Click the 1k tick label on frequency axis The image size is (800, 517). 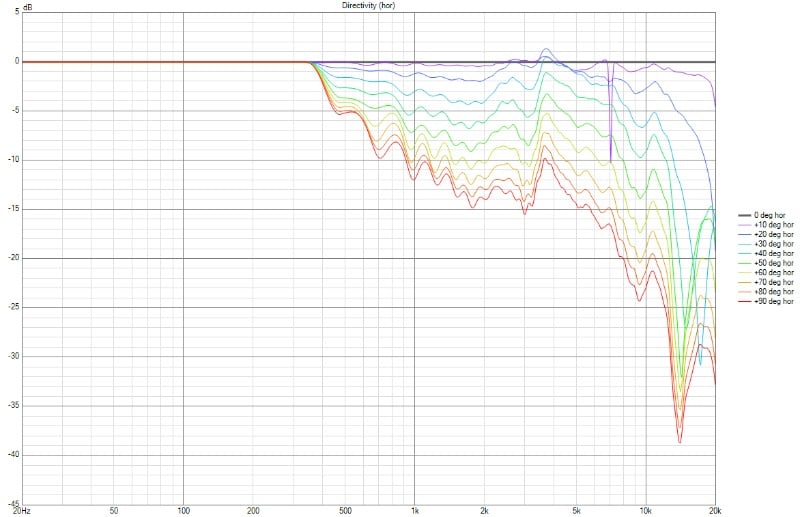414,510
